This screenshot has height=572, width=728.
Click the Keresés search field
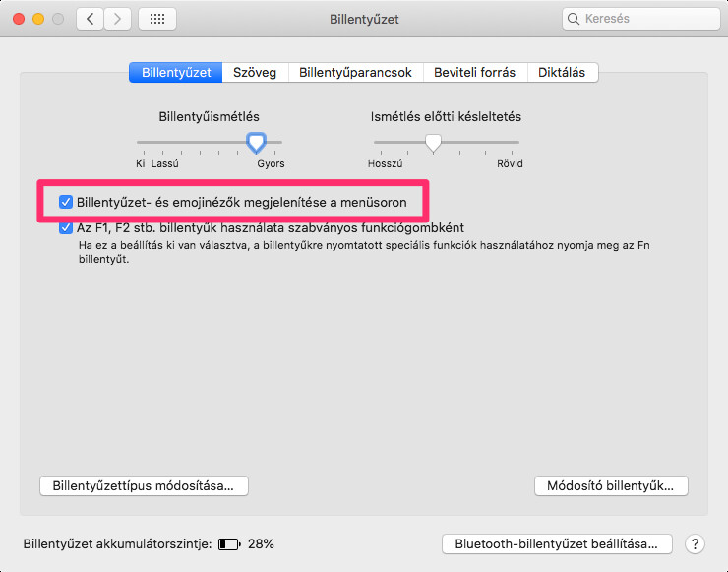click(640, 19)
